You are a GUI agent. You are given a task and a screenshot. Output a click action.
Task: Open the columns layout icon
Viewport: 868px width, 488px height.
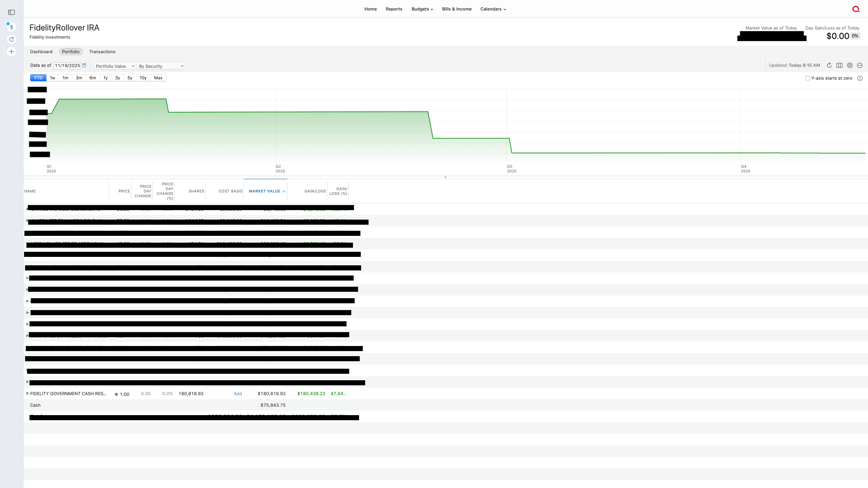840,65
